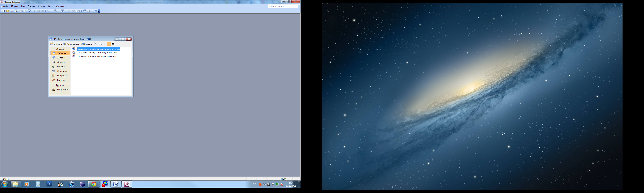
Task: Open the Файл menu
Action: click(6, 6)
